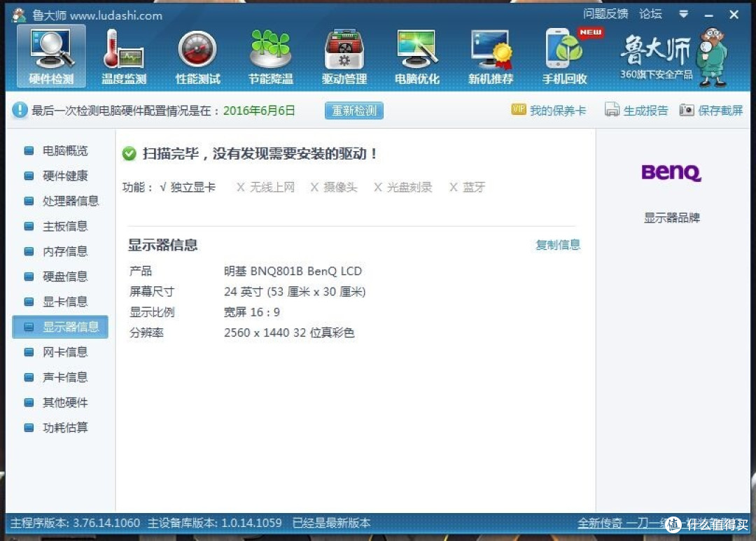Click the 显示器品牌 caption under logo
The image size is (756, 541).
(x=671, y=218)
